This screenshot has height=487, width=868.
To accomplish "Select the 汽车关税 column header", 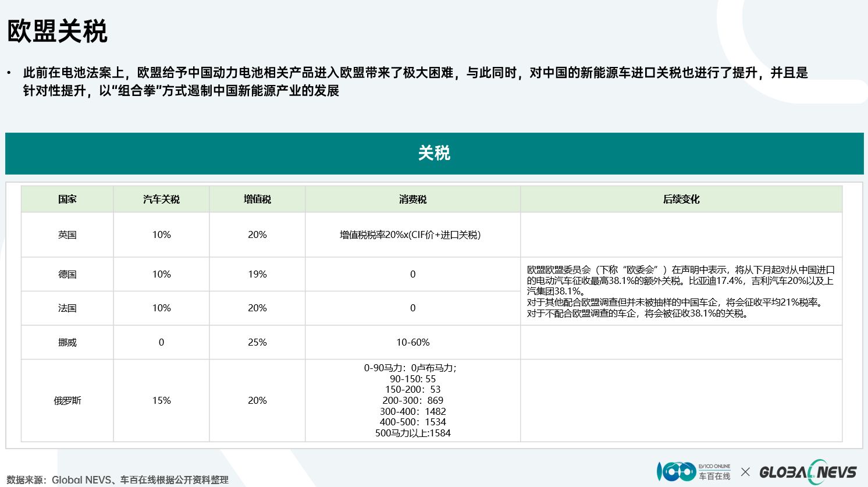I will click(x=161, y=200).
